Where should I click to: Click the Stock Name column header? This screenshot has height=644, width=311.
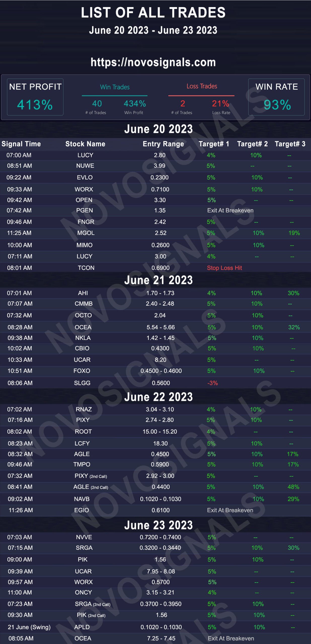coord(85,144)
